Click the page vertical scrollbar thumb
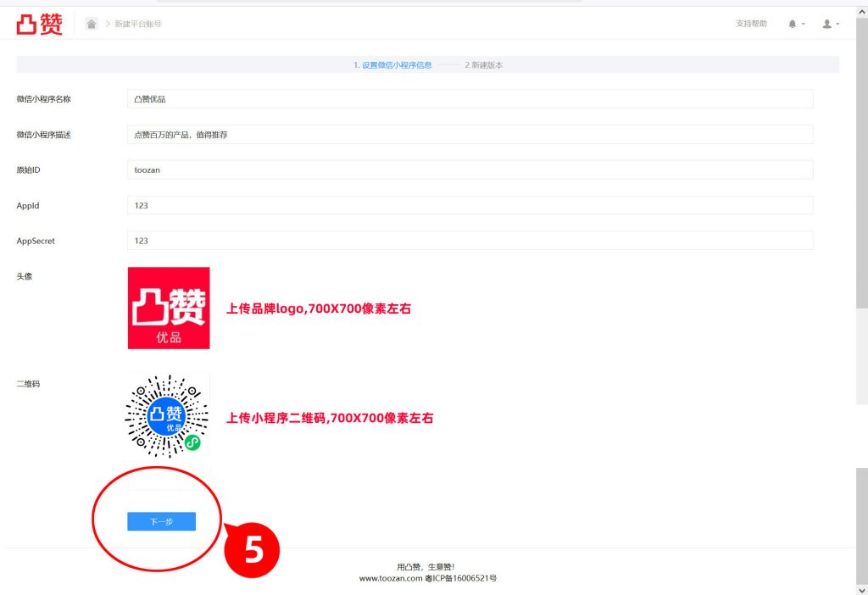The width and height of the screenshot is (868, 595). (x=862, y=164)
